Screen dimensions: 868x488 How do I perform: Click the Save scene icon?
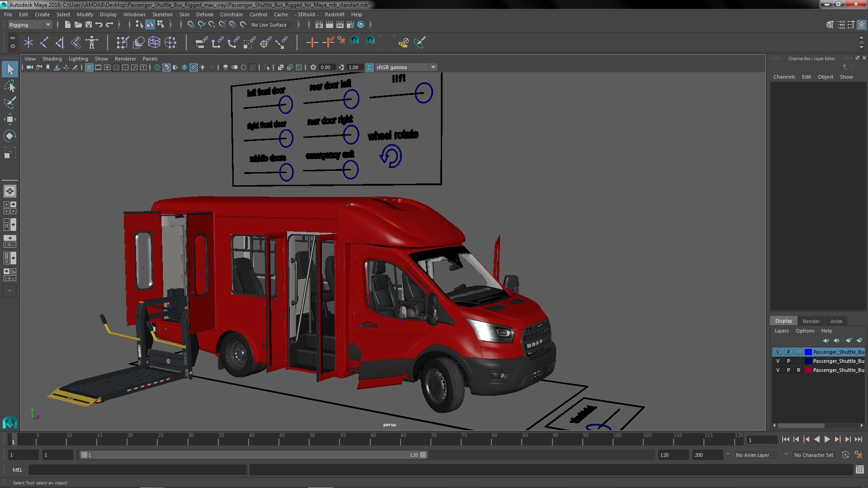[89, 24]
